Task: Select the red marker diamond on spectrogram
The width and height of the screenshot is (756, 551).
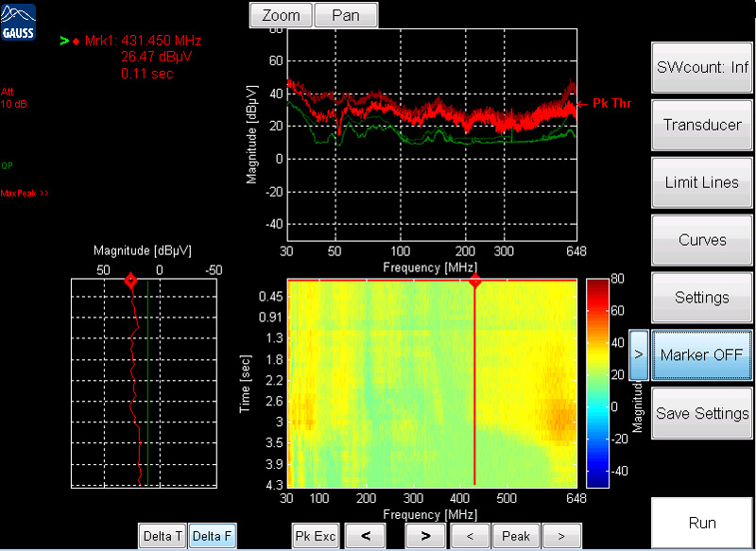Action: pos(475,280)
